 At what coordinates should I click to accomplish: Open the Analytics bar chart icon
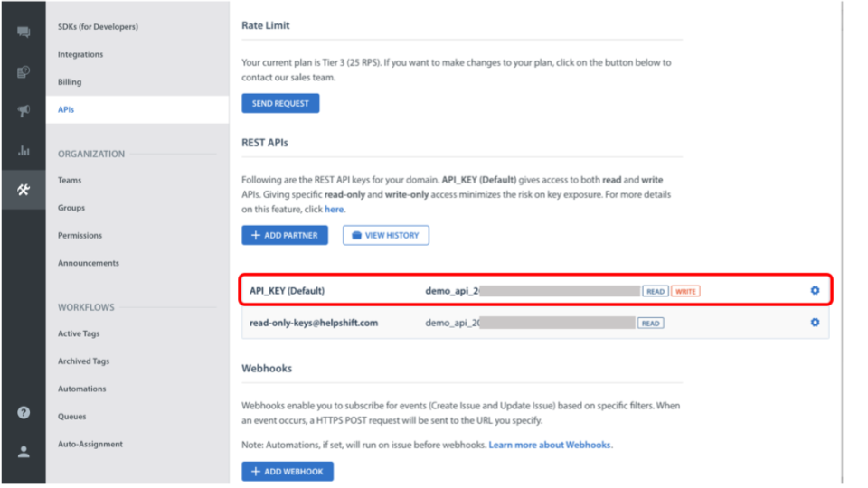(24, 150)
